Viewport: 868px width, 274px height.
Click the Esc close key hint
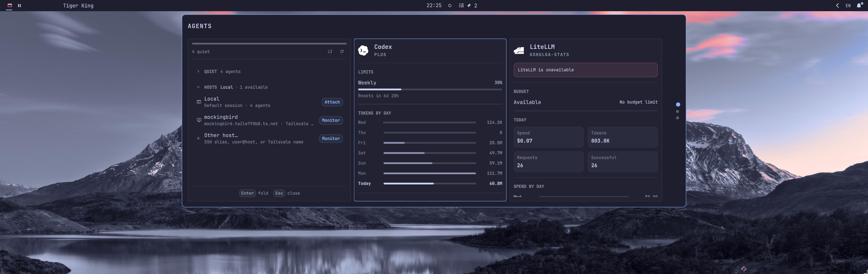click(287, 193)
